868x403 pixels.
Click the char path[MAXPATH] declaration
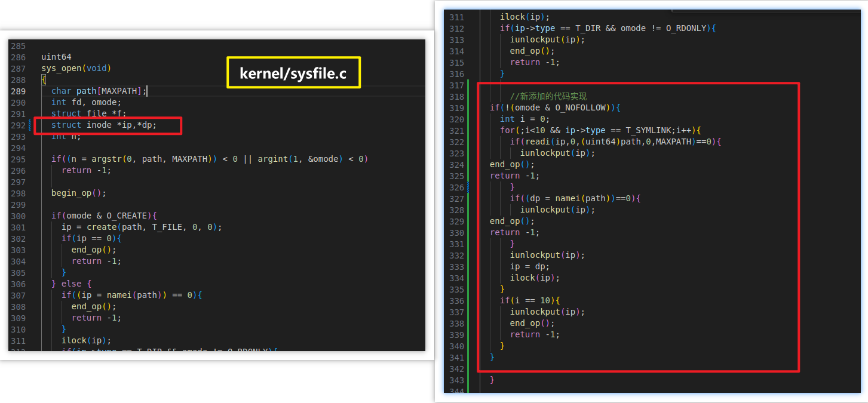[99, 91]
